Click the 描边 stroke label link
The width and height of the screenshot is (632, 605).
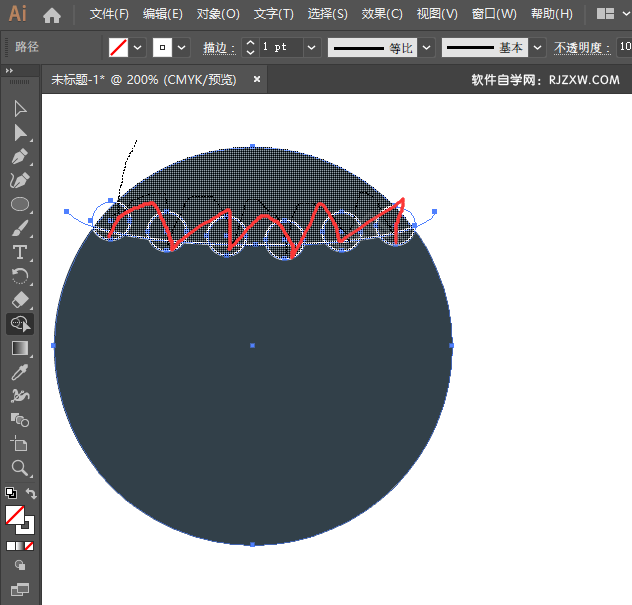point(217,47)
